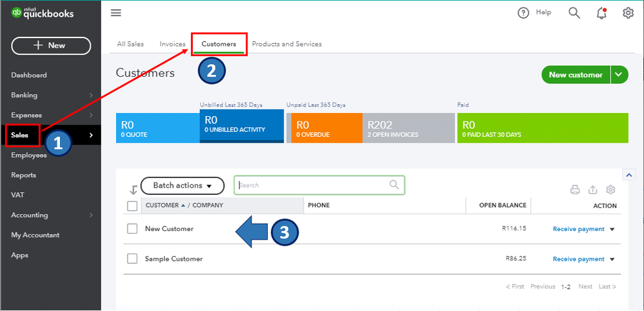Click Receive payment for New Customer
The height and width of the screenshot is (311, 644).
click(578, 229)
